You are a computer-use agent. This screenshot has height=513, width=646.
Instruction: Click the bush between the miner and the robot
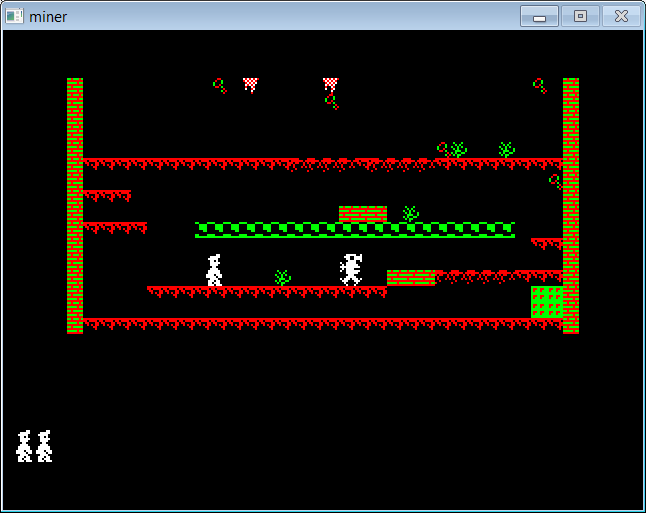tap(283, 278)
